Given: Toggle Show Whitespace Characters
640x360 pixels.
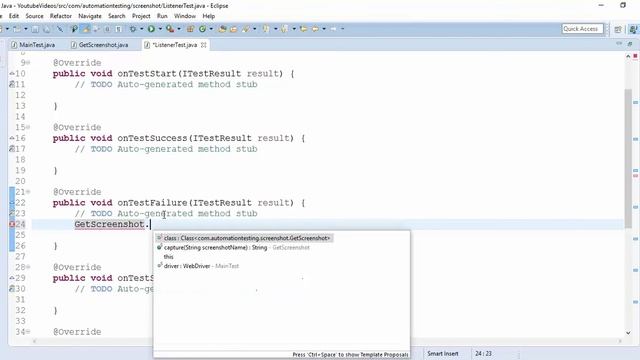Looking at the screenshot, I should pyautogui.click(x=118, y=29).
